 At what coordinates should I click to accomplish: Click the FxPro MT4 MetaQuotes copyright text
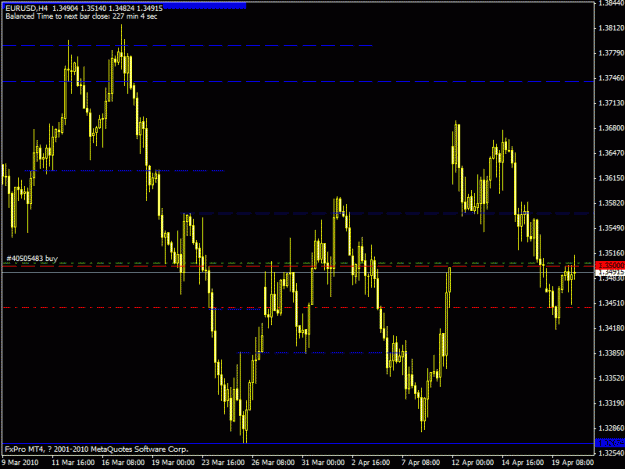[x=96, y=449]
